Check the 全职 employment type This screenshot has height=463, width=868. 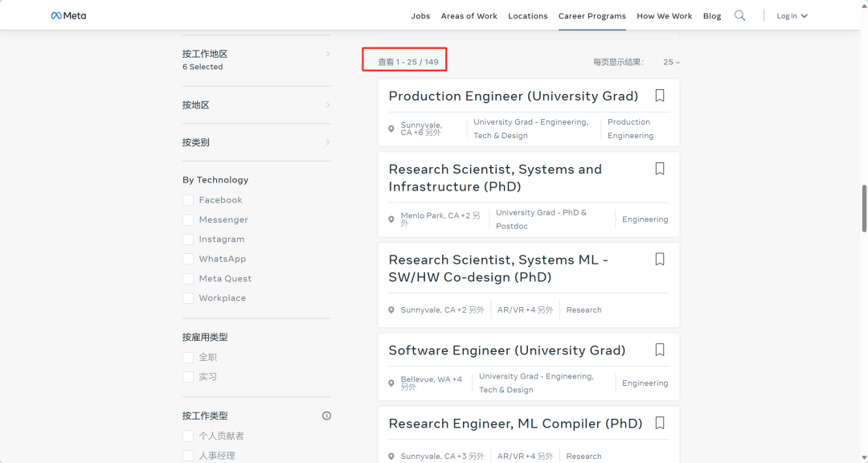188,357
